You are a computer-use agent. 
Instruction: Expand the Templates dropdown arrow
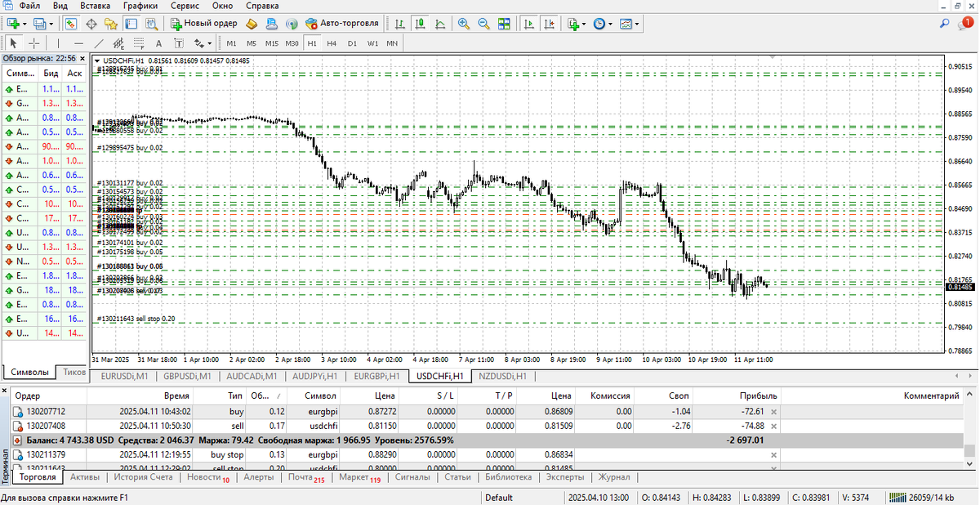pyautogui.click(x=638, y=24)
